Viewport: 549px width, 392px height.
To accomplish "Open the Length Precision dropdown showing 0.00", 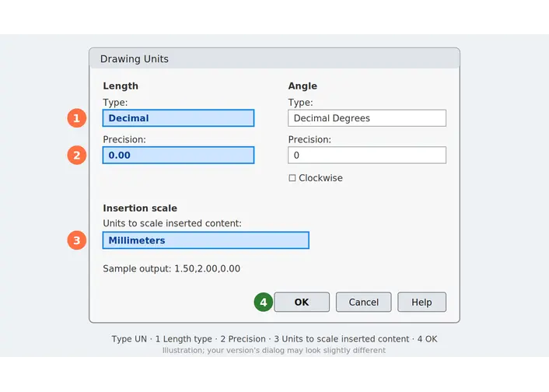I will pos(178,156).
